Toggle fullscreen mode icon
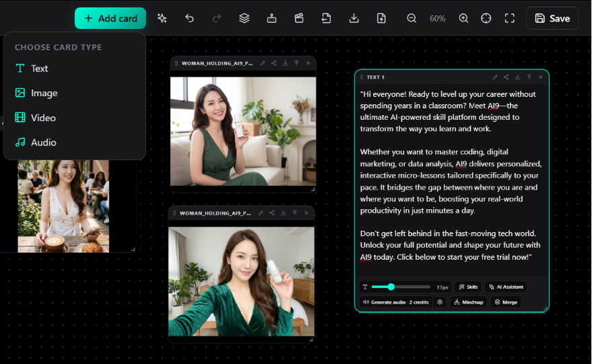Viewport: 592px width, 364px height. (x=510, y=18)
